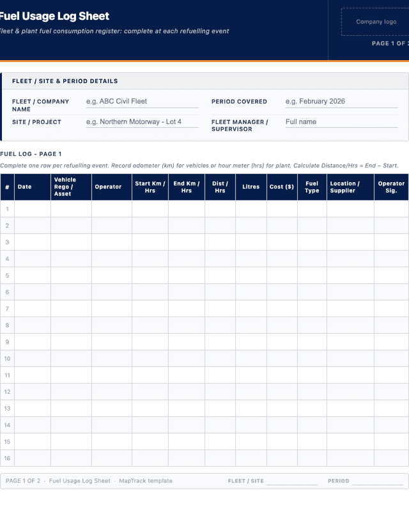Click the Operator Sig. column header

click(391, 187)
